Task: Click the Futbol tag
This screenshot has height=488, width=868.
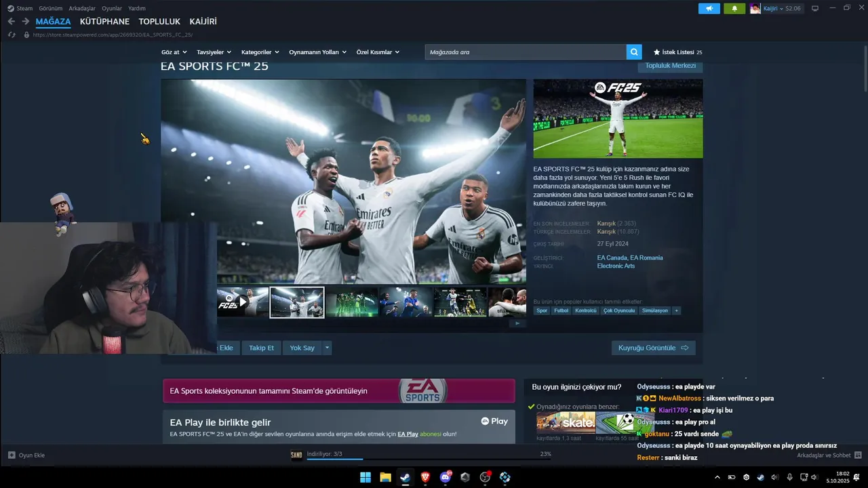Action: [x=561, y=310]
